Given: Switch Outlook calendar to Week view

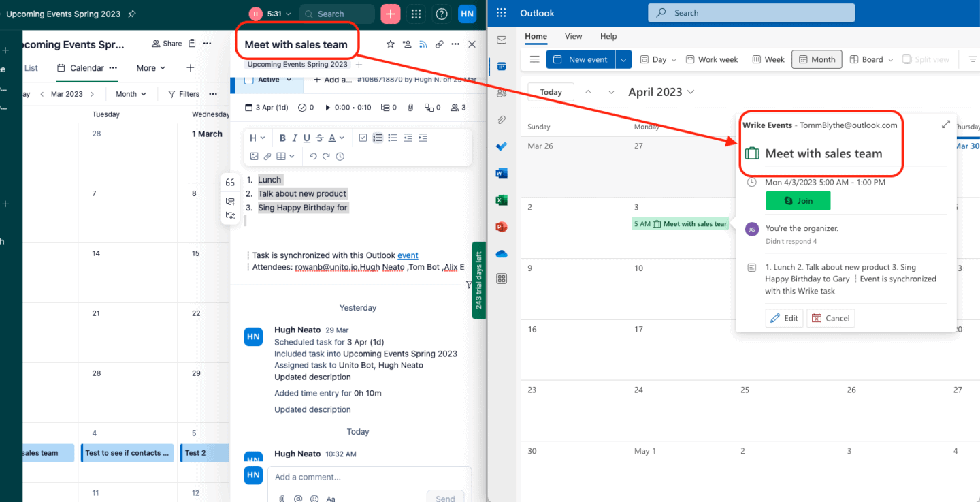Looking at the screenshot, I should (x=768, y=59).
